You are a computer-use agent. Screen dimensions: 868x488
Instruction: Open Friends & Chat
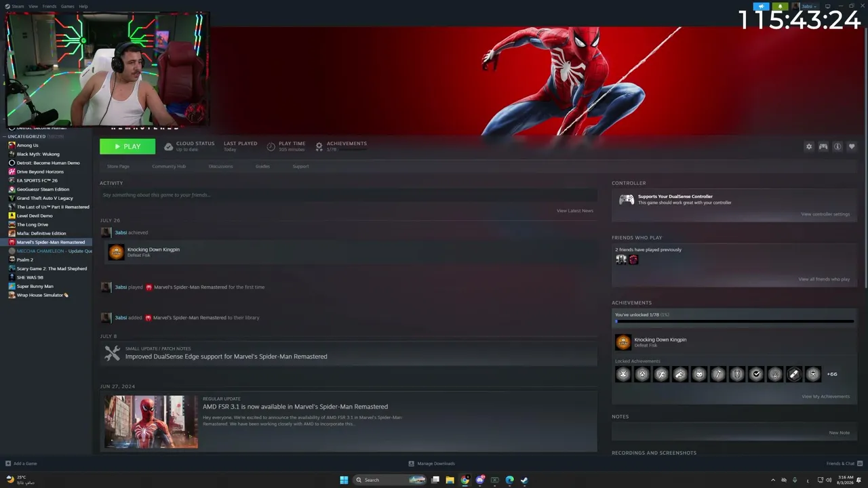[x=843, y=464]
